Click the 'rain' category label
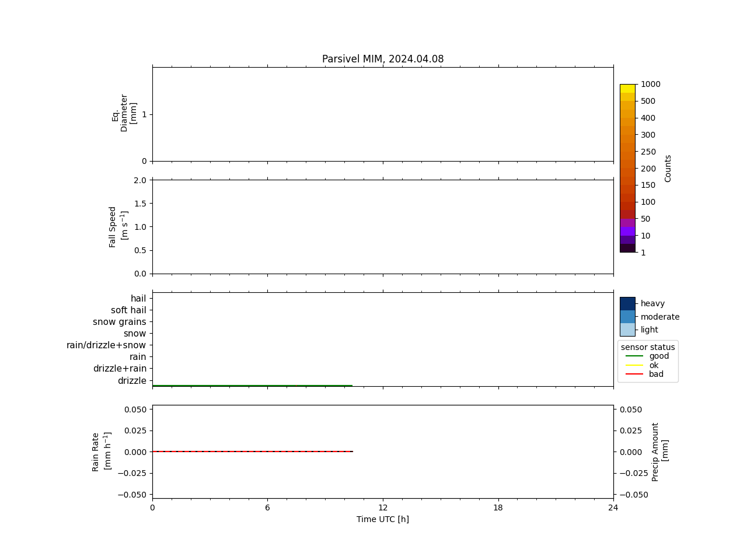The height and width of the screenshot is (560, 747). pyautogui.click(x=138, y=357)
